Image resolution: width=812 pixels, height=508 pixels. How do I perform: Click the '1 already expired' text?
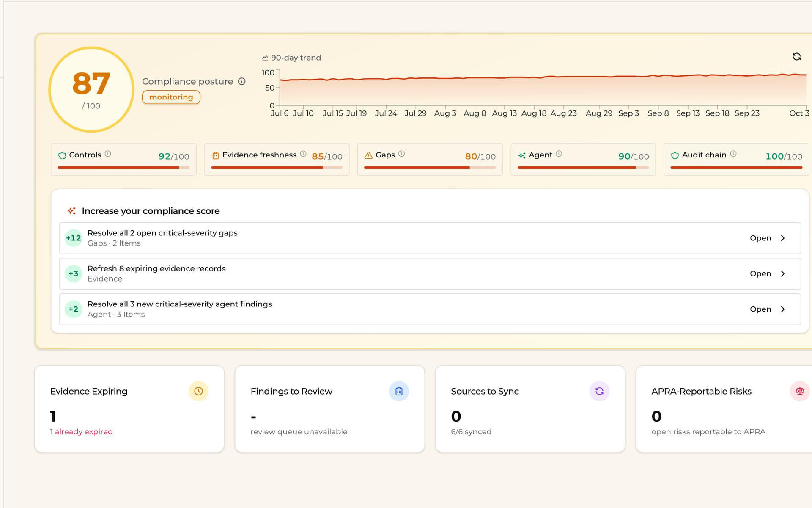pos(81,432)
